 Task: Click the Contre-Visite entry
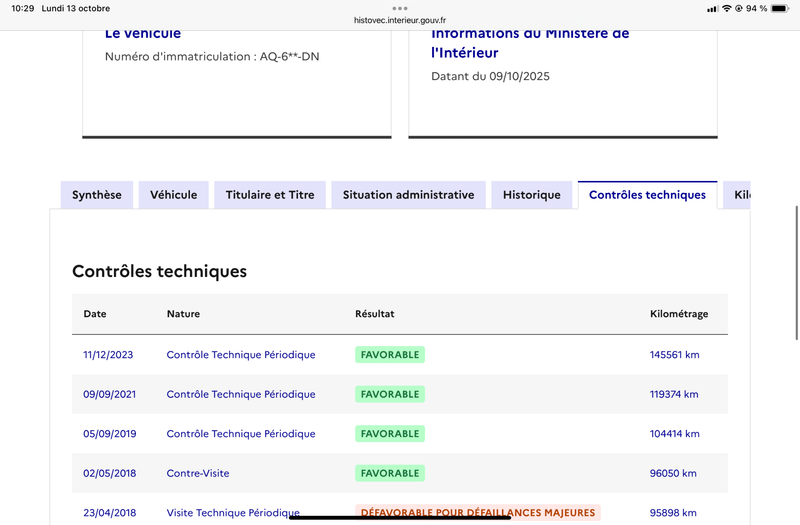tap(198, 473)
